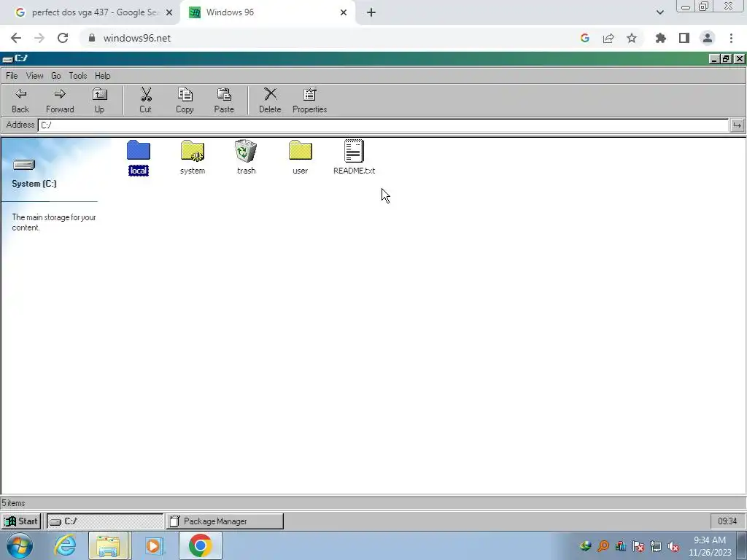Reload the windows96.net page

coord(63,38)
